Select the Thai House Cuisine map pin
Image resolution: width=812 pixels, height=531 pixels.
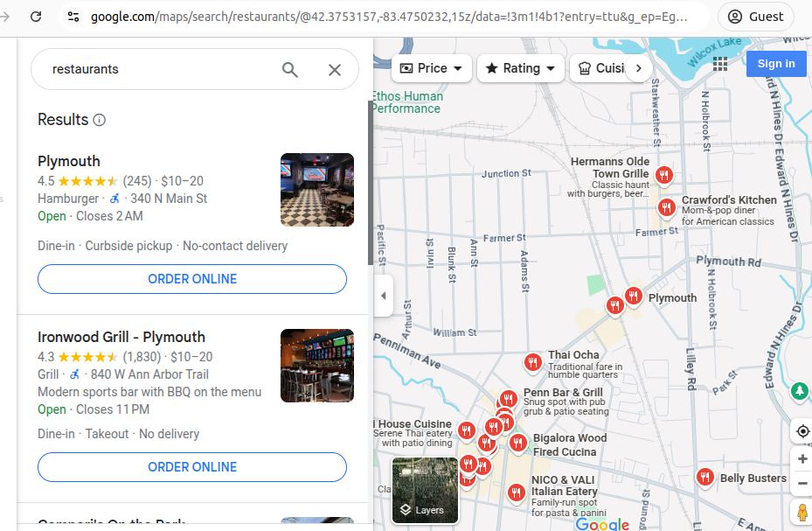(467, 430)
